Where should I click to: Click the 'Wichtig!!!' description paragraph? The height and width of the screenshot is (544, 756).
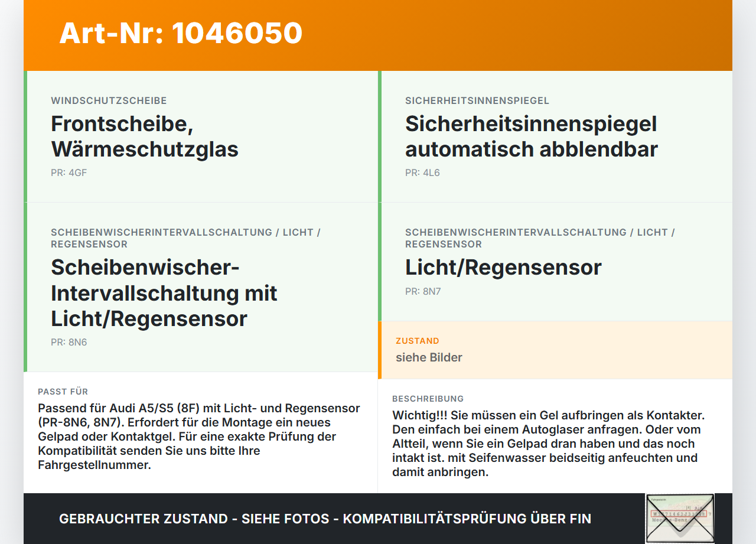(x=548, y=444)
